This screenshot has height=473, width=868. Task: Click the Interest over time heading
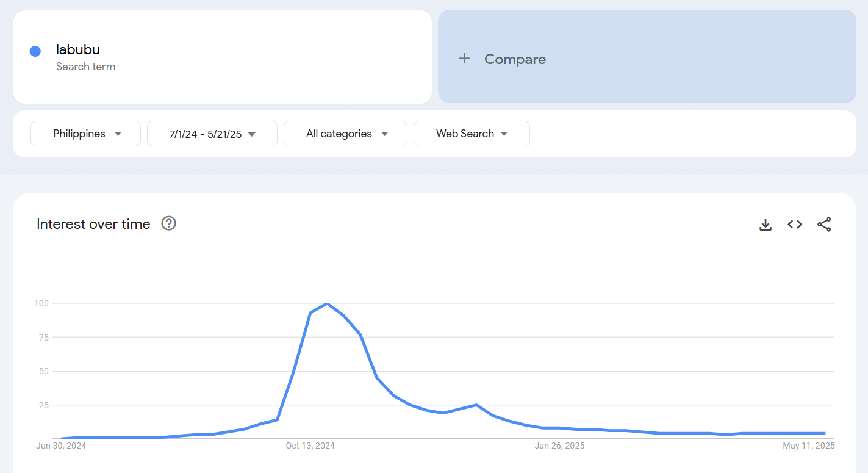93,223
